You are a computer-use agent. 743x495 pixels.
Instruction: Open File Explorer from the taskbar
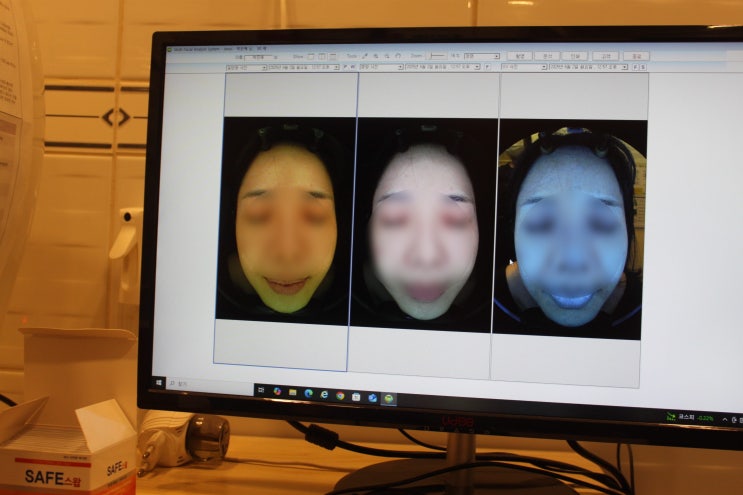point(292,392)
